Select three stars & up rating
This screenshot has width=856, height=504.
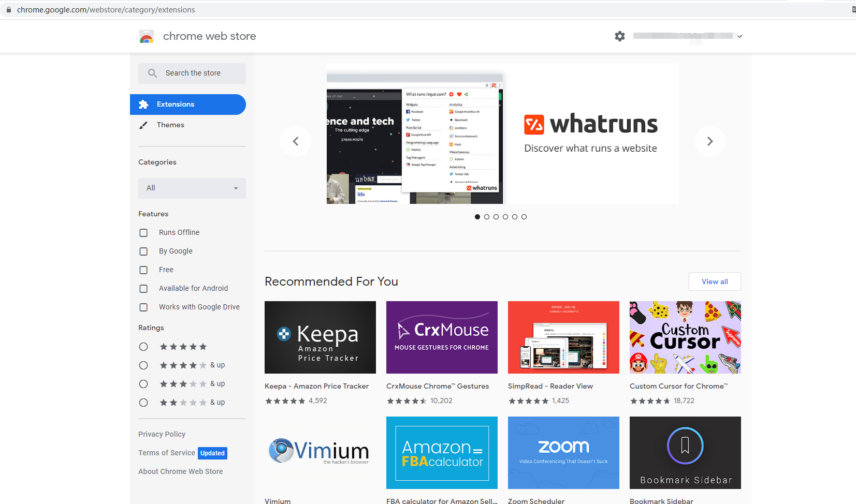tap(143, 384)
